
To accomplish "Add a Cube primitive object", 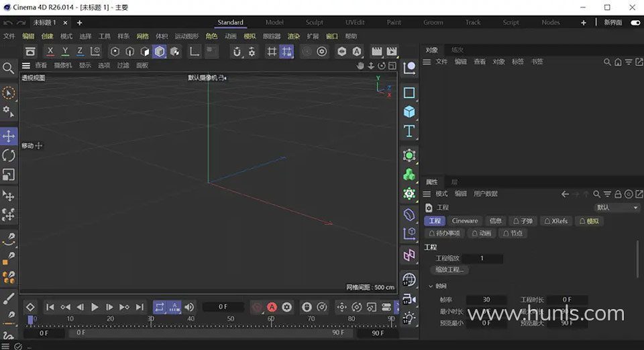I will coord(409,112).
